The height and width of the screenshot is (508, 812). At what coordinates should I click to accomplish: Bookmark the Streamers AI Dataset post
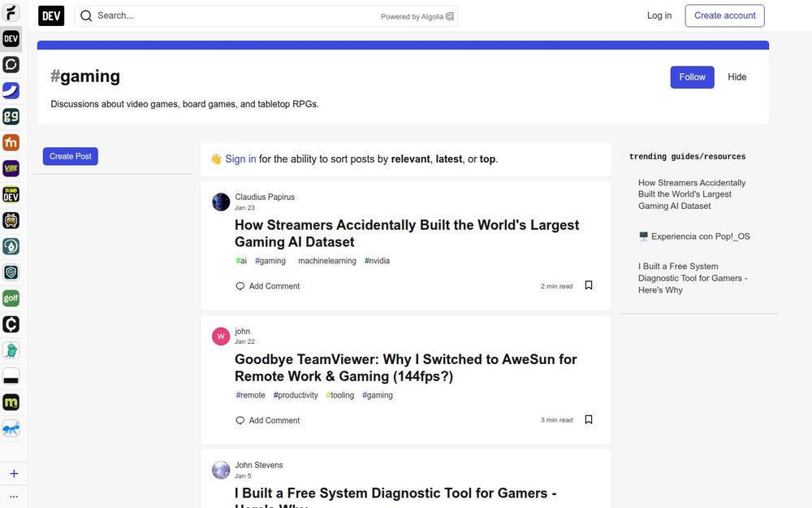(588, 285)
